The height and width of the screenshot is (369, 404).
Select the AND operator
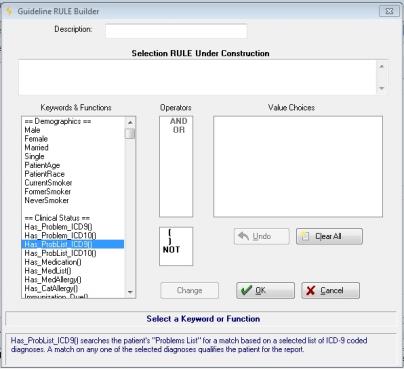[x=178, y=121]
